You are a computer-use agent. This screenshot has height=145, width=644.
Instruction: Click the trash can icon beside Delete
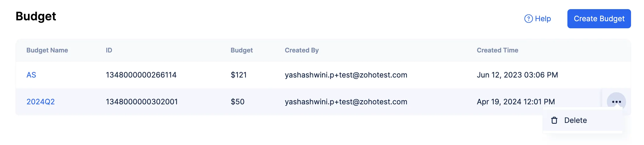[554, 120]
